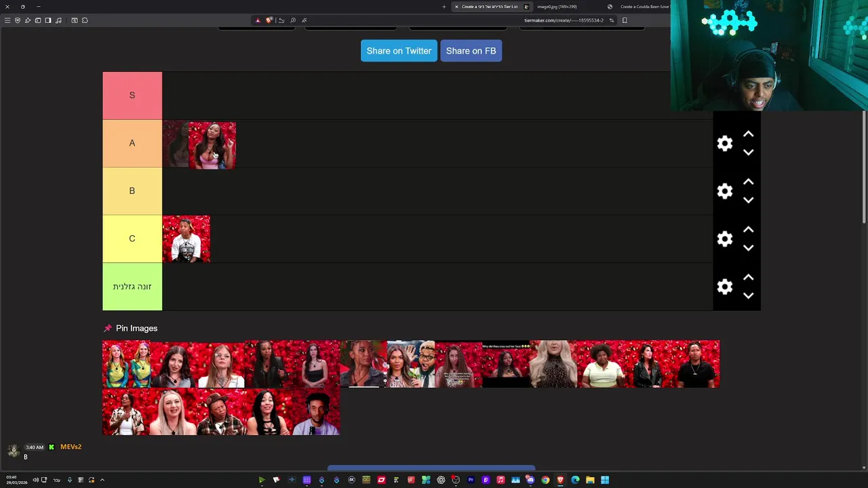Move tier B row up with the arrow
Image resolution: width=868 pixels, height=488 pixels.
pyautogui.click(x=748, y=182)
